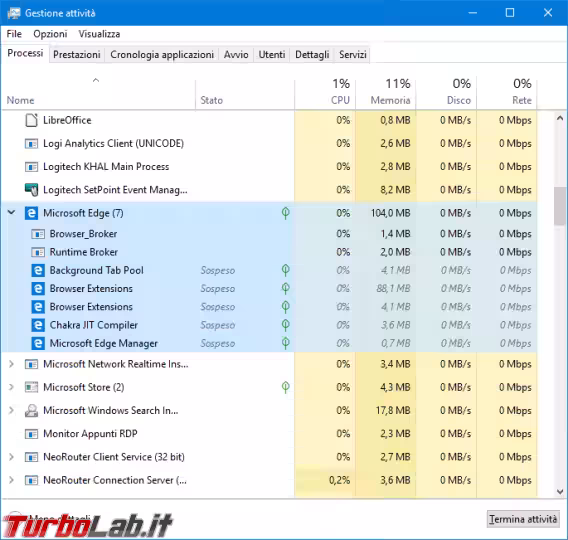Click the green leaf icon on Background Tab Pool row
Viewport: 568px width, 540px height.
tap(285, 270)
